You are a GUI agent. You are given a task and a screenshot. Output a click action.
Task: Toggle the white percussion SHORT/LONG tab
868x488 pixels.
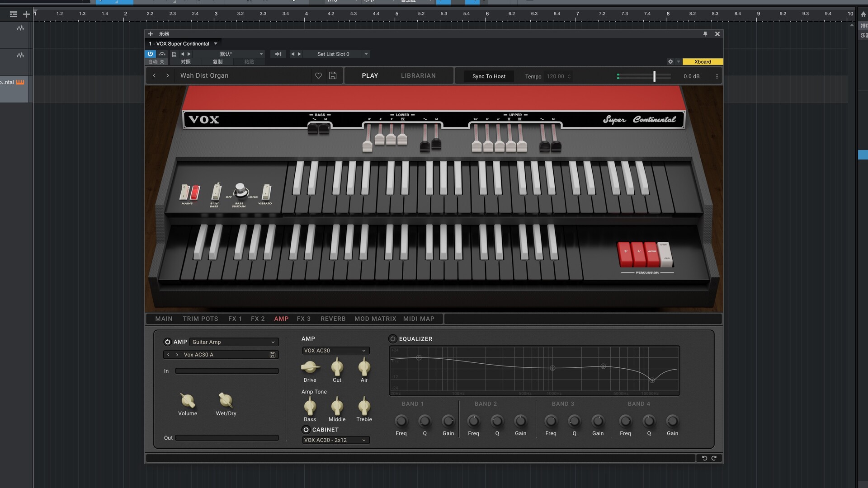pos(665,254)
